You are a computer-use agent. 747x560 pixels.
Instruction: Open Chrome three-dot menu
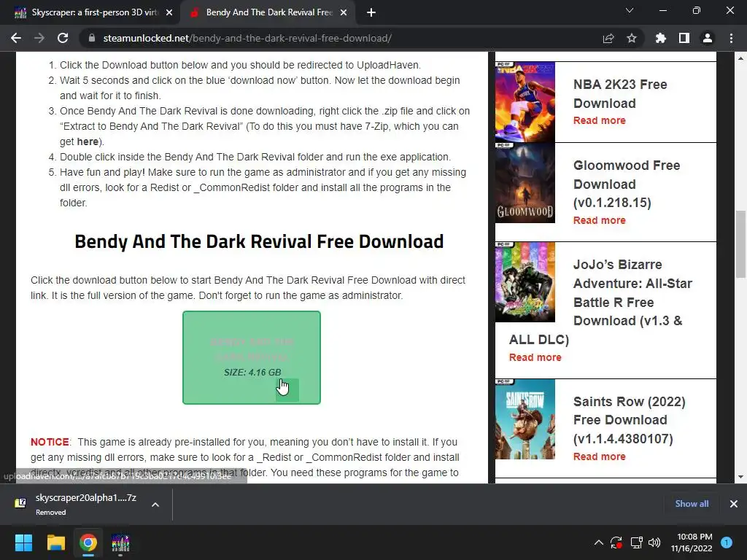(731, 38)
